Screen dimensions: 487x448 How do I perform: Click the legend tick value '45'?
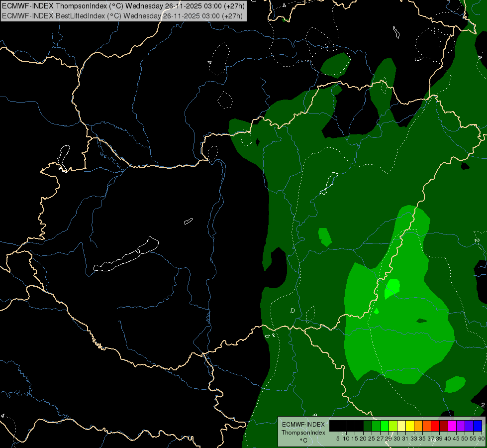coord(456,439)
